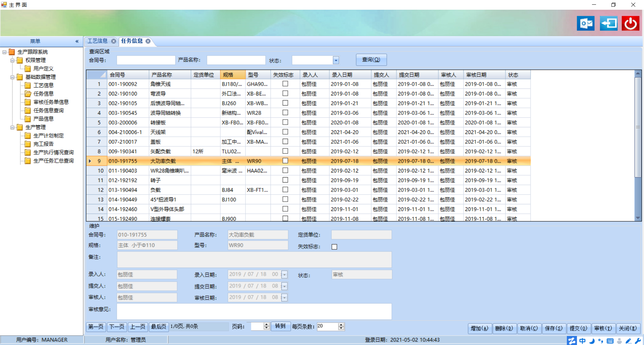Click the 保存(S) button
Viewport: 644px width, 345px height.
(x=554, y=329)
